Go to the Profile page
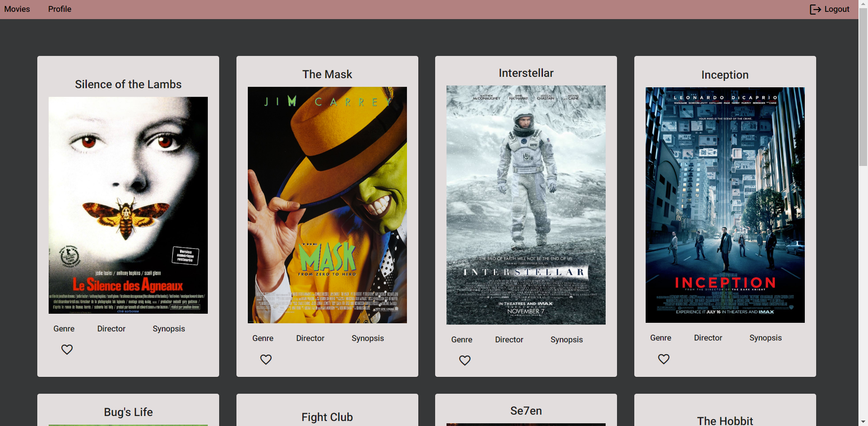868x426 pixels. [x=60, y=9]
